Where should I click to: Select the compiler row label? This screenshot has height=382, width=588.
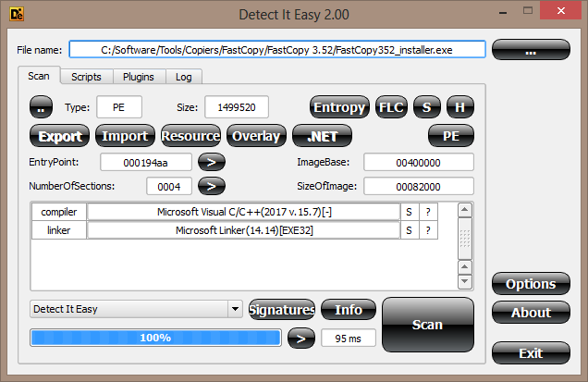(x=59, y=212)
